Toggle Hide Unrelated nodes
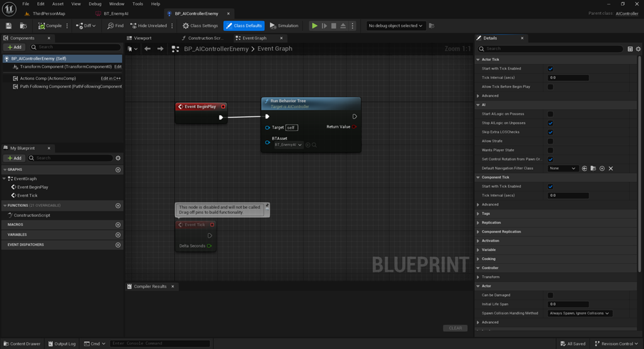The width and height of the screenshot is (644, 349). point(148,26)
